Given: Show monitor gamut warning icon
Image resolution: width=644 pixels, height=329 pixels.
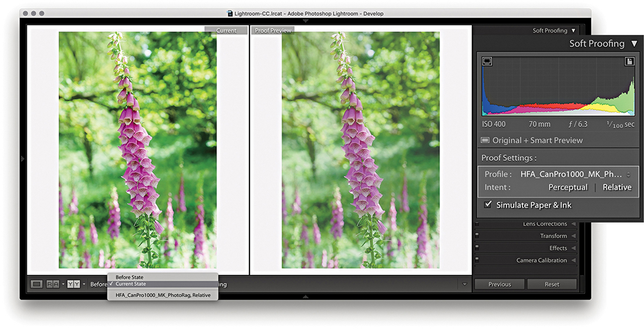Looking at the screenshot, I should pos(487,62).
